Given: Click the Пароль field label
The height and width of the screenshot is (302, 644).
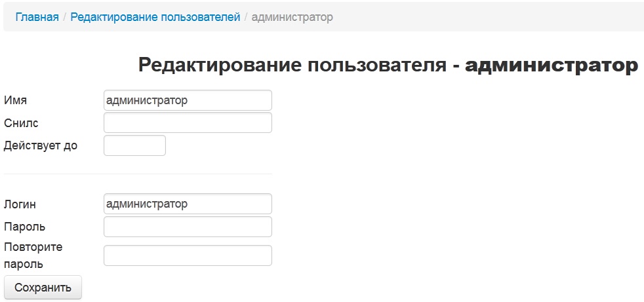Looking at the screenshot, I should pos(25,227).
